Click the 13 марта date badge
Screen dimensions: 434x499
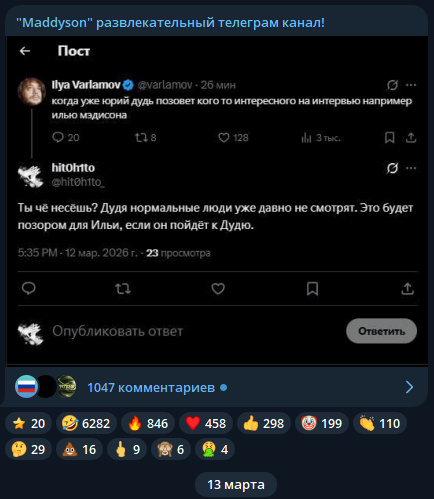pos(236,484)
